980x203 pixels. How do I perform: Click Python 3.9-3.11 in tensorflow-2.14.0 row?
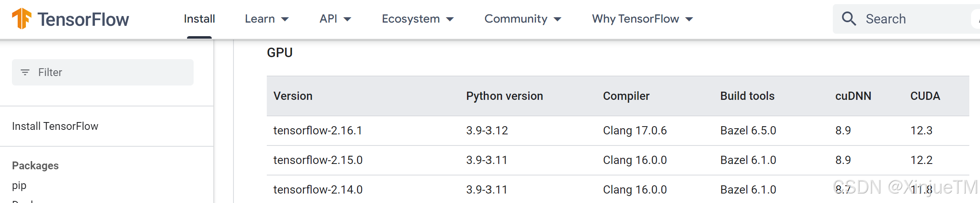[x=487, y=190]
